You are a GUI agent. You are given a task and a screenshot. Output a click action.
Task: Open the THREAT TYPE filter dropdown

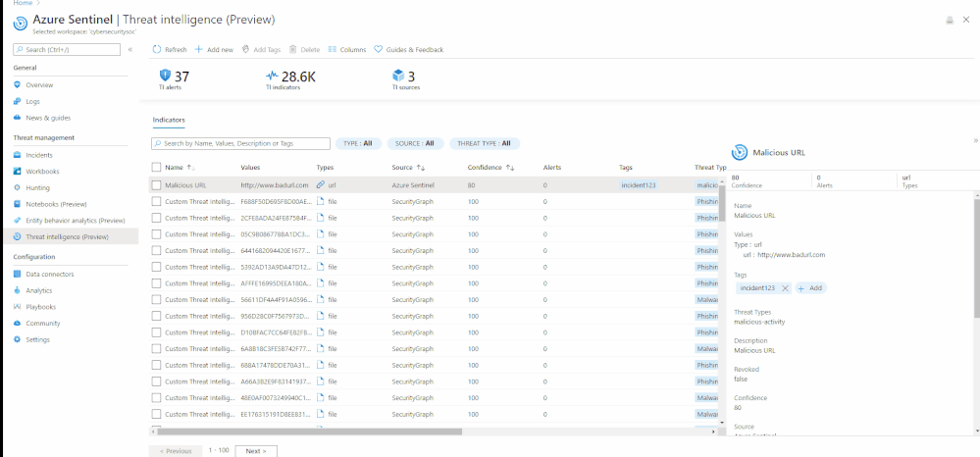coord(485,144)
